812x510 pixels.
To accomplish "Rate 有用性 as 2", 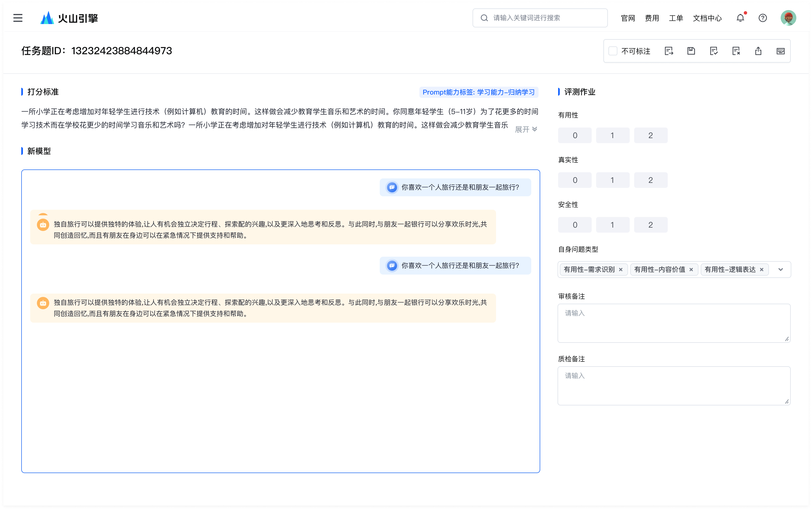I will pyautogui.click(x=651, y=136).
